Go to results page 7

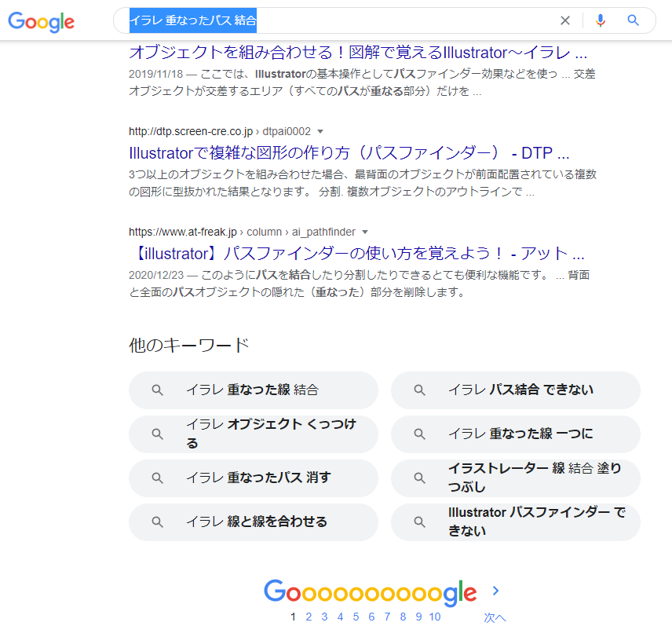click(x=388, y=617)
